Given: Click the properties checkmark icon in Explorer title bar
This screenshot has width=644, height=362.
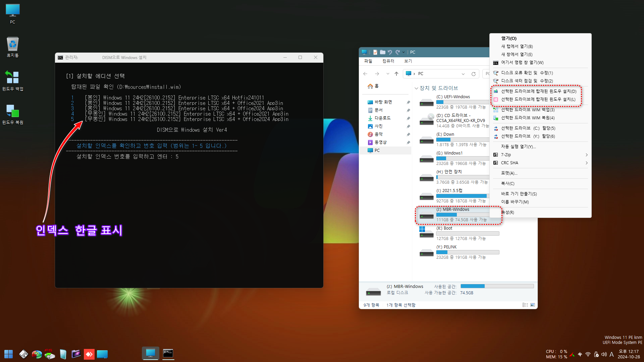Looking at the screenshot, I should pos(375,52).
